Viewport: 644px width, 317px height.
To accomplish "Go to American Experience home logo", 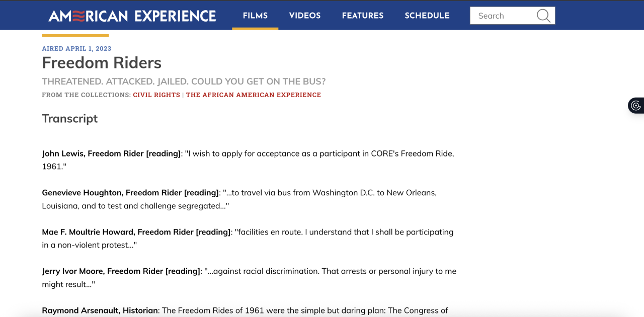I will 132,16.
